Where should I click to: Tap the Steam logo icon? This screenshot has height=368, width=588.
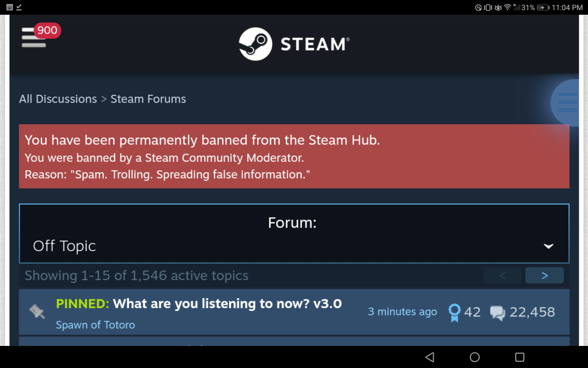[x=255, y=44]
